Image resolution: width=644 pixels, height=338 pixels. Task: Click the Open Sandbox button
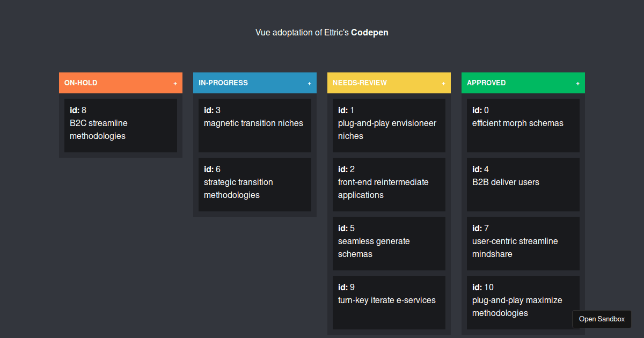602,319
